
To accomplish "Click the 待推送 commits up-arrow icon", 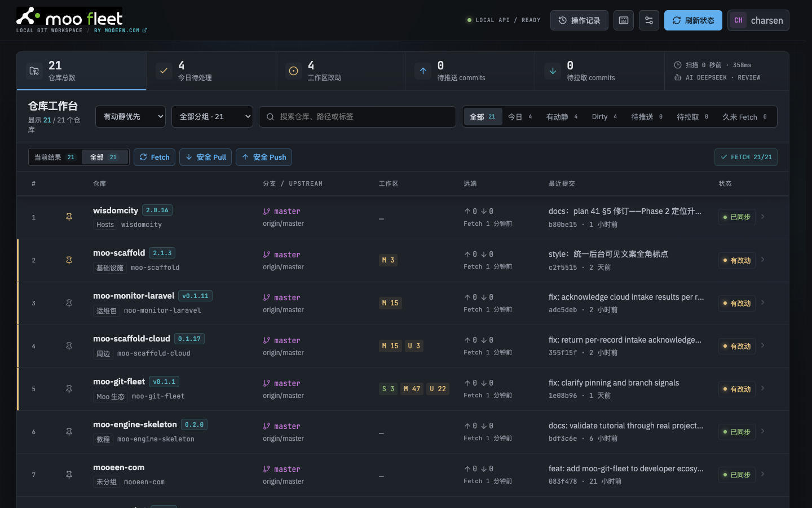I will coord(423,71).
